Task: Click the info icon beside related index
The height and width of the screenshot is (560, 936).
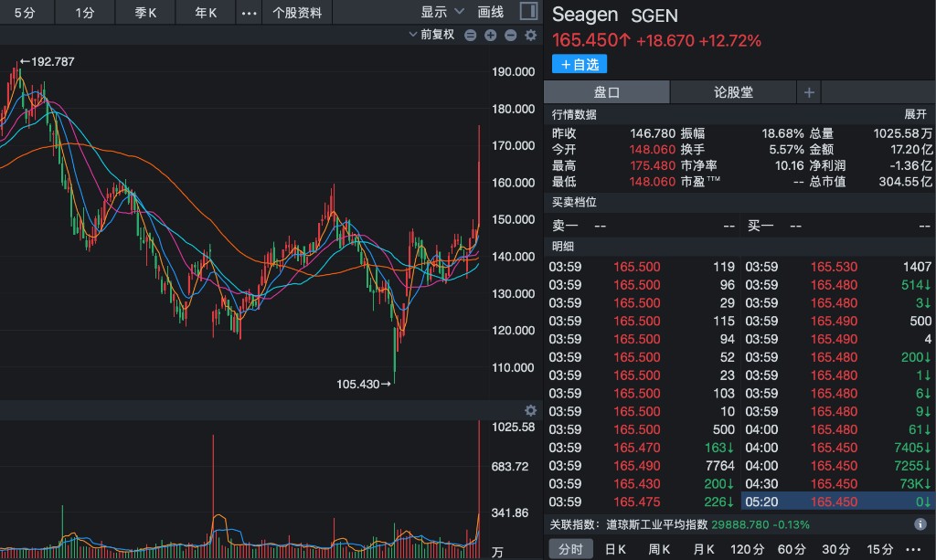Action: [921, 524]
